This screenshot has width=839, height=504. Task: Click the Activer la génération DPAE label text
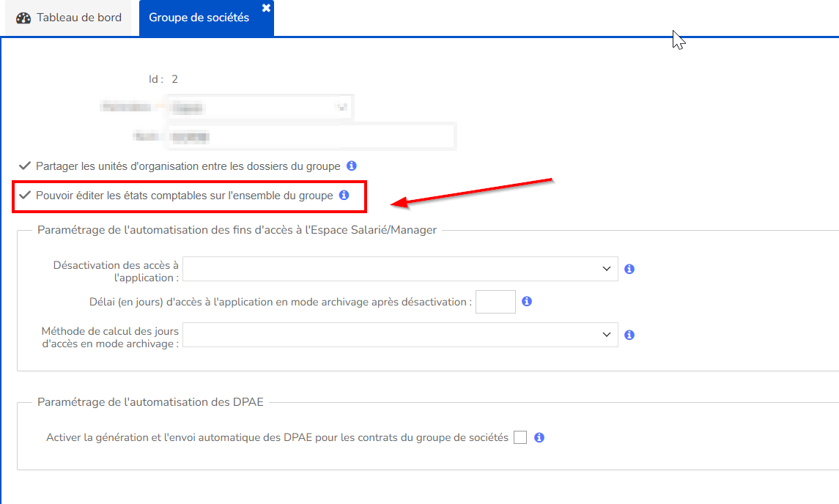coord(277,437)
